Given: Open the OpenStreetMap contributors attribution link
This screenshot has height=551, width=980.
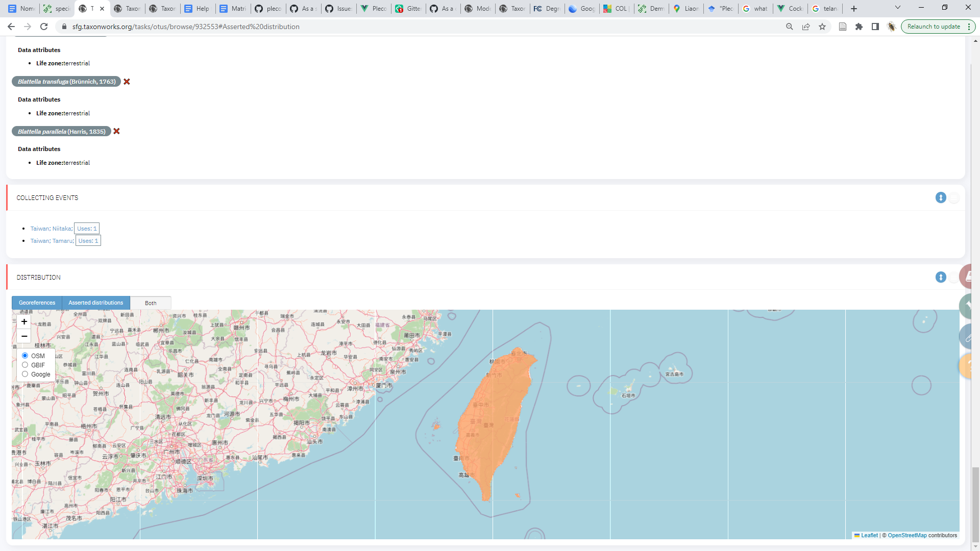Looking at the screenshot, I should pyautogui.click(x=906, y=535).
